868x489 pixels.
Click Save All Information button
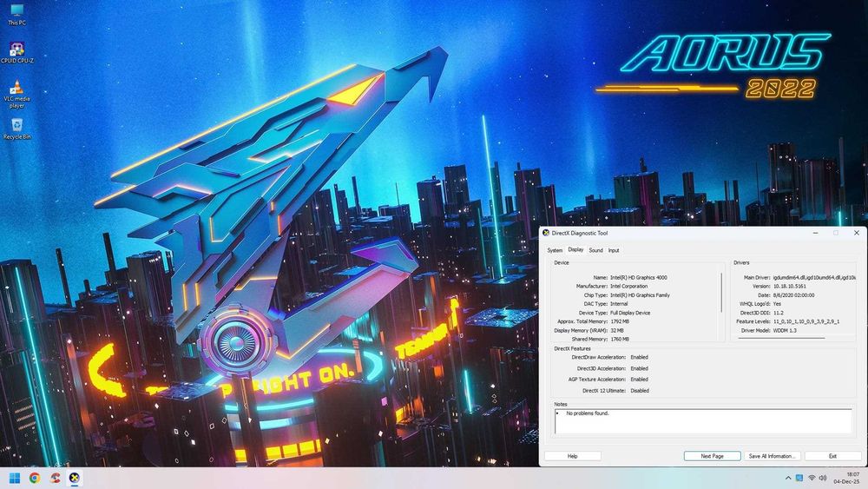pyautogui.click(x=772, y=456)
